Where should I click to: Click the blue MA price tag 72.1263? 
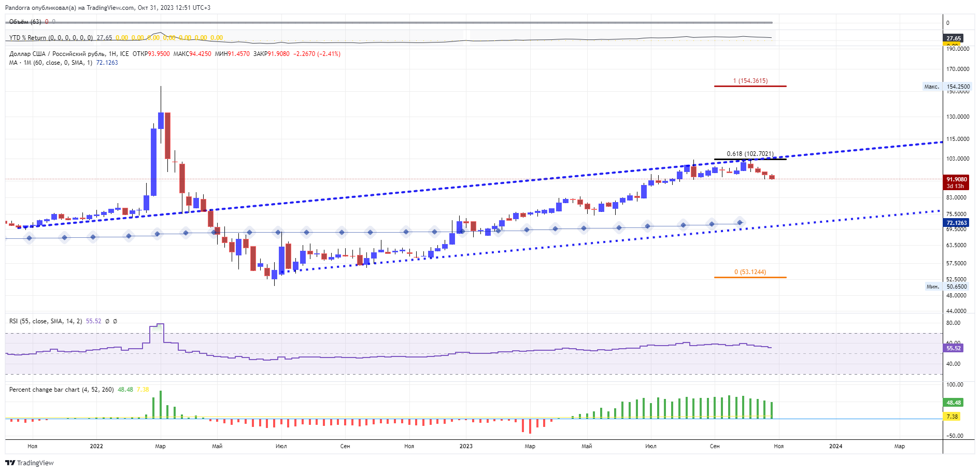point(957,223)
